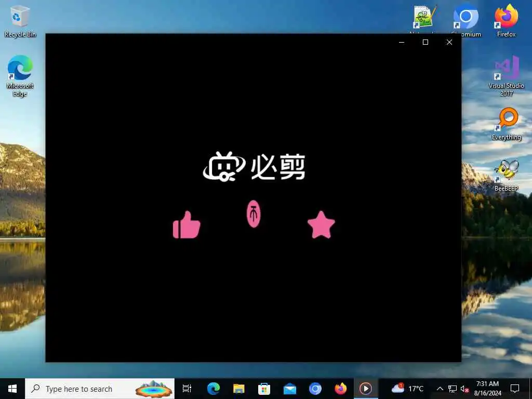The height and width of the screenshot is (399, 532).
Task: Open BeeBEEP desktop shortcut
Action: 506,176
